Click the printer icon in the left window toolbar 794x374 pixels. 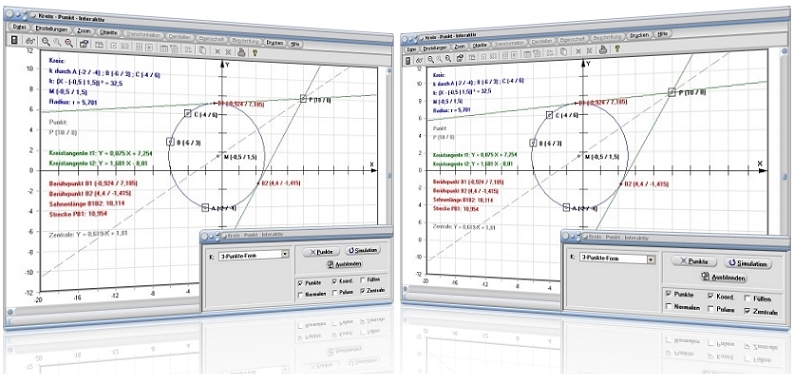pyautogui.click(x=242, y=51)
